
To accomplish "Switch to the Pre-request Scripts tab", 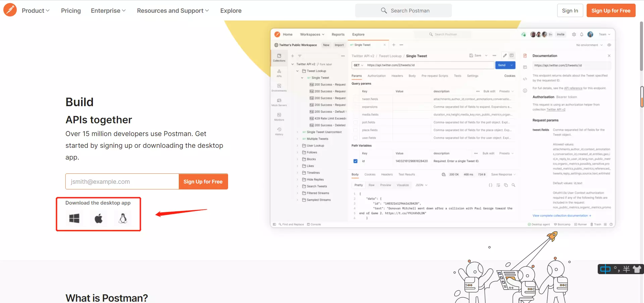I will pos(435,76).
